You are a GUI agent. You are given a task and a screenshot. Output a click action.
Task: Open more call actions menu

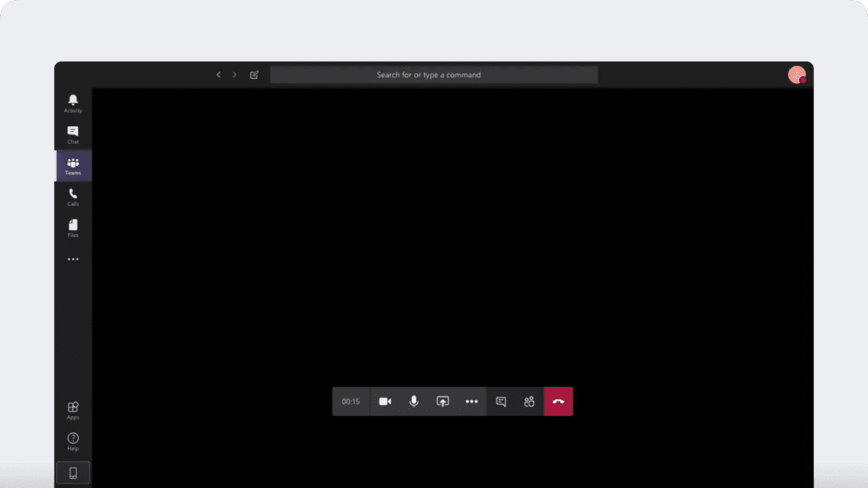click(471, 401)
